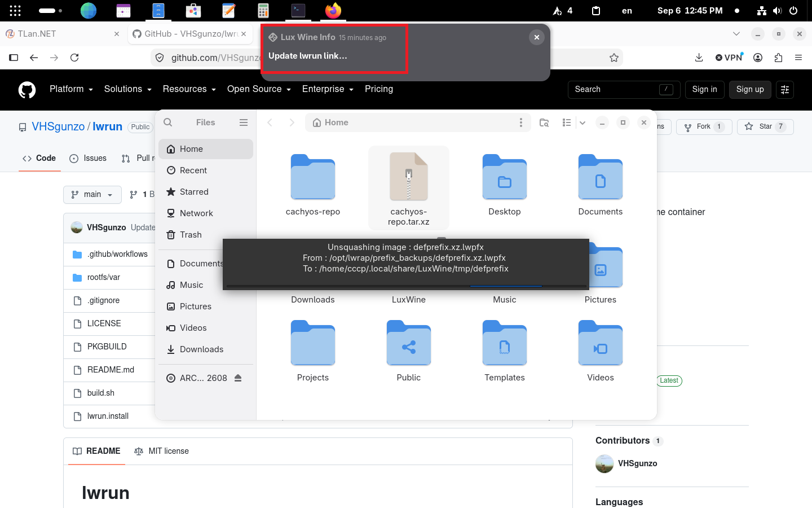Focus the GitHub search field
This screenshot has height=508, width=812.
(623, 89)
